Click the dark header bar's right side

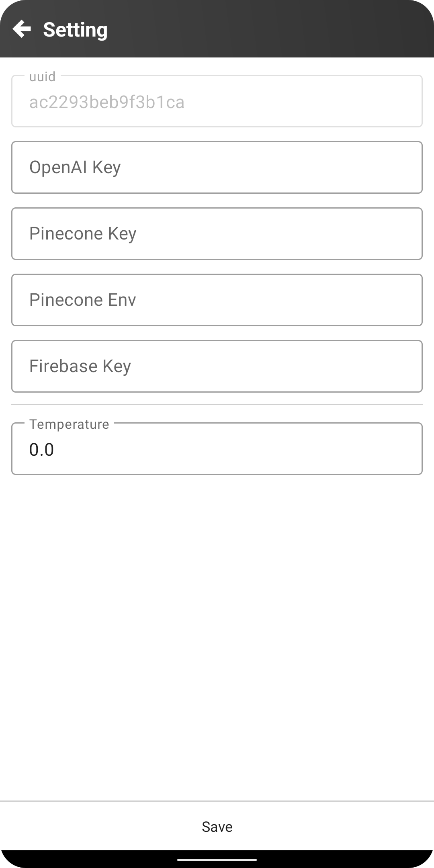click(342, 29)
